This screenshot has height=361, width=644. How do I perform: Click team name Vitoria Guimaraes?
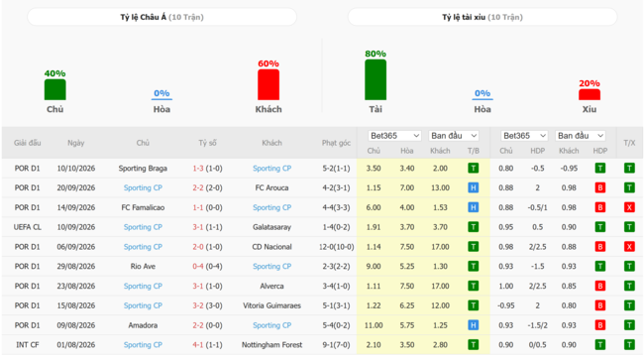click(x=271, y=305)
